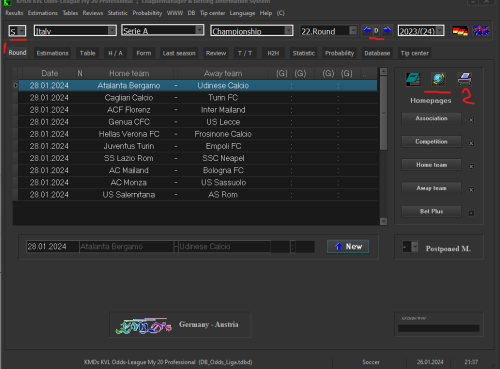Open the Language menu

click(x=242, y=13)
